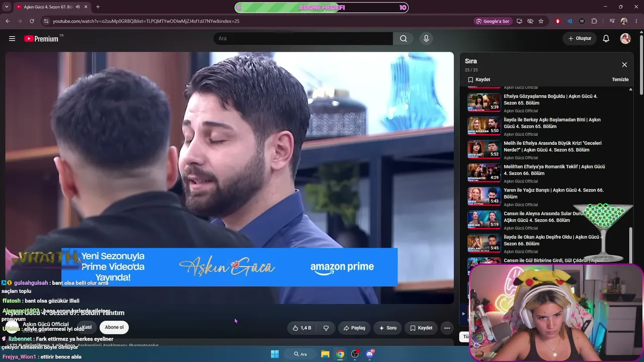Subscribe using the Abone ol button
This screenshot has width=644, height=362.
pos(114,327)
